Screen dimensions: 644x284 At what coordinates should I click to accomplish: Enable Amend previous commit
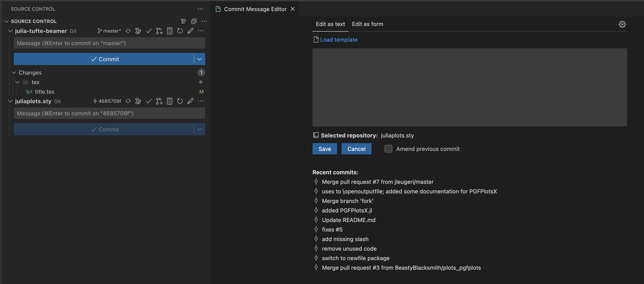tap(388, 149)
